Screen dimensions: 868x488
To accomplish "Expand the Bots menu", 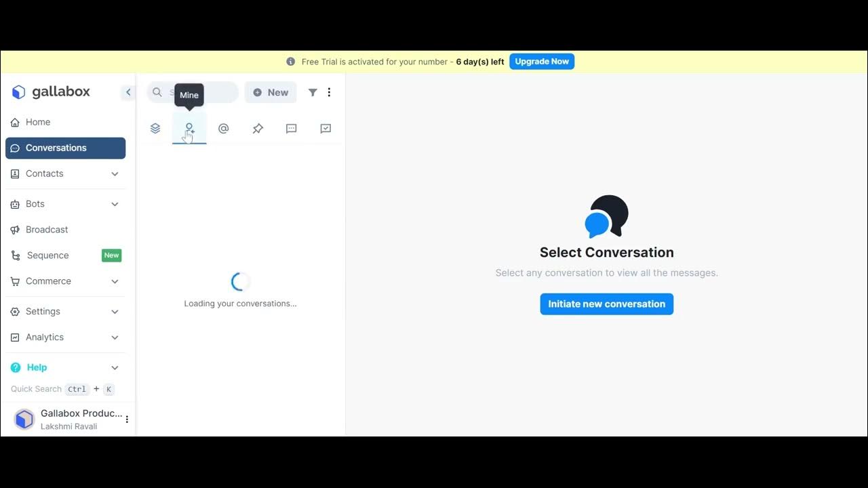I will pyautogui.click(x=35, y=204).
